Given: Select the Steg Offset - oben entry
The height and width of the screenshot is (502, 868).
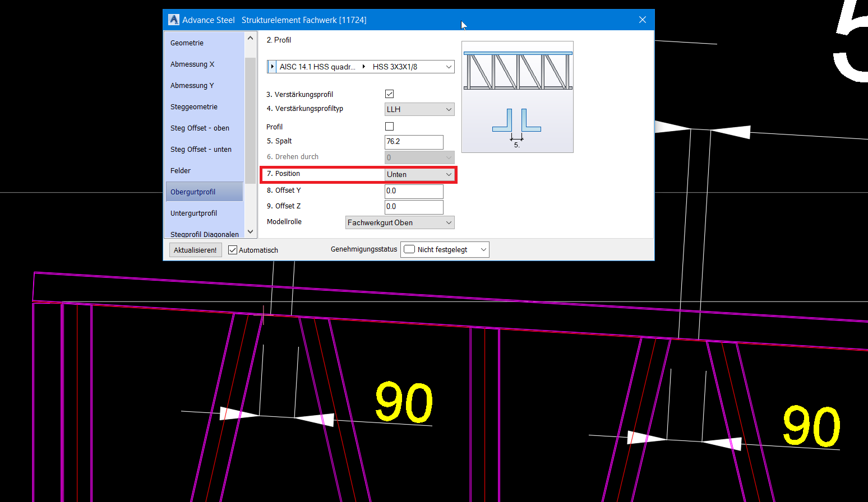Looking at the screenshot, I should point(200,128).
